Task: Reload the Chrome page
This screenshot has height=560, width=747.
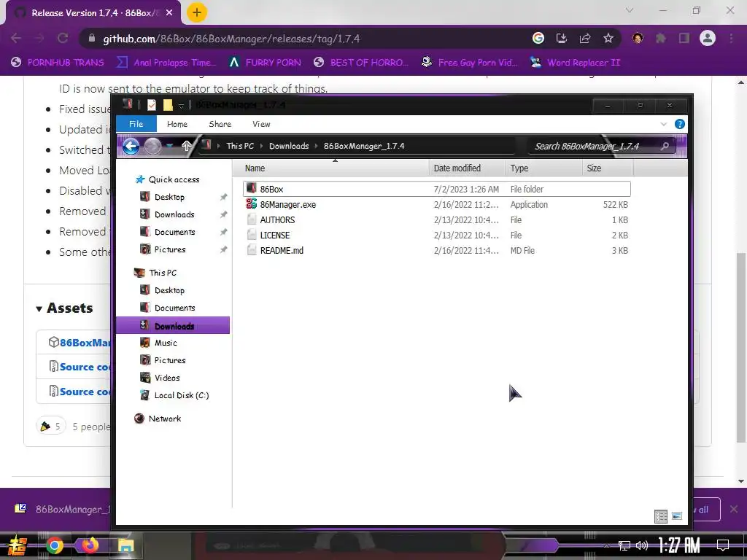Action: 63,39
